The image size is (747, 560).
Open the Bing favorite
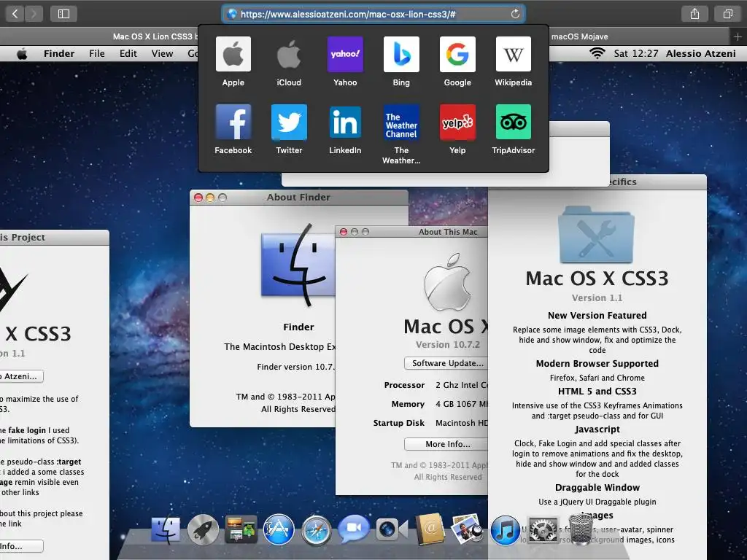(401, 62)
